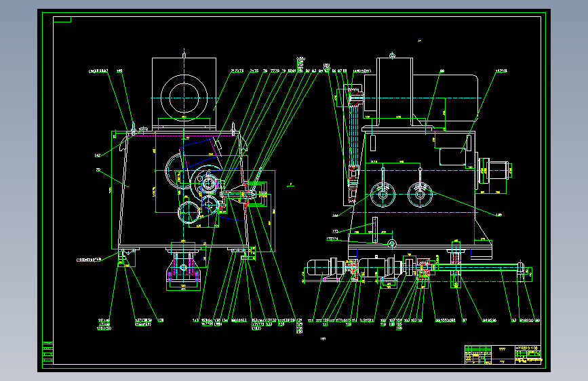
Task: Select the balloon label 142 at left
Action: pos(98,155)
